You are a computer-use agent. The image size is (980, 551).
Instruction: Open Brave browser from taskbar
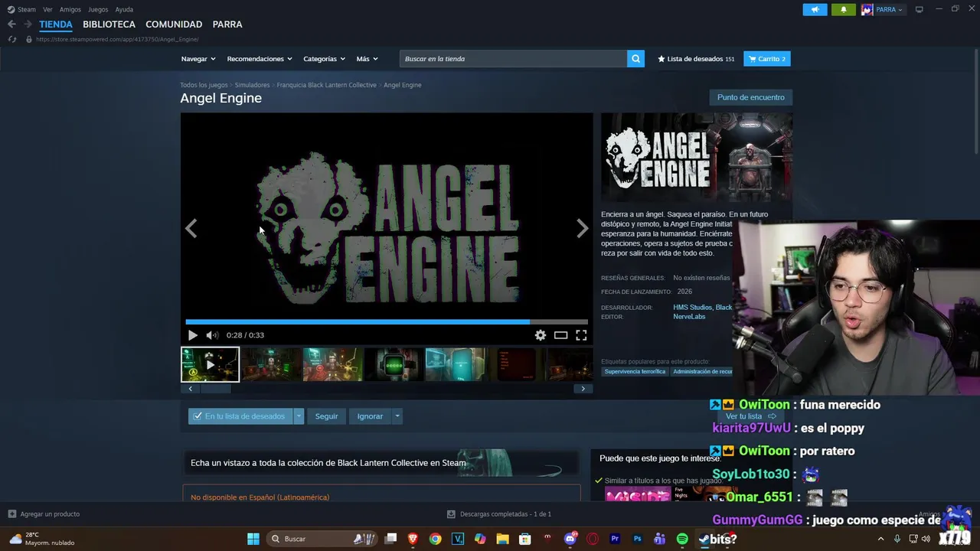tap(413, 539)
